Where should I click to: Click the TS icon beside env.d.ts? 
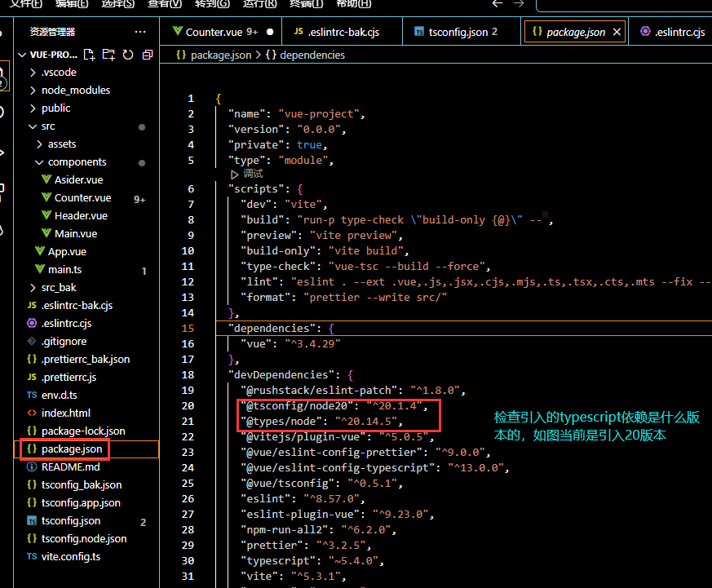tap(32, 395)
